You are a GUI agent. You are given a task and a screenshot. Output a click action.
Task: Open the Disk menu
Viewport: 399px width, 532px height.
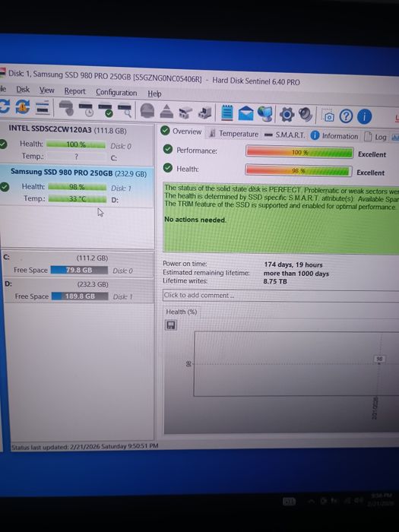pyautogui.click(x=23, y=90)
